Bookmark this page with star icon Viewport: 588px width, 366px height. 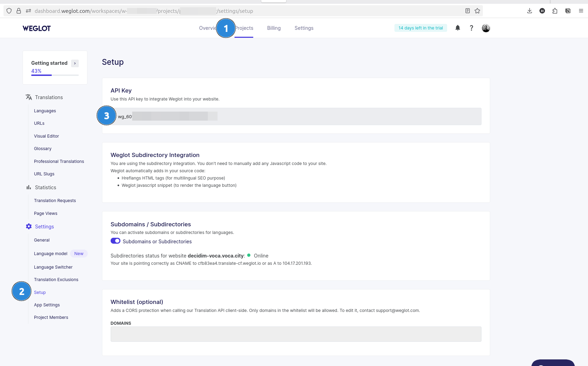pyautogui.click(x=477, y=11)
